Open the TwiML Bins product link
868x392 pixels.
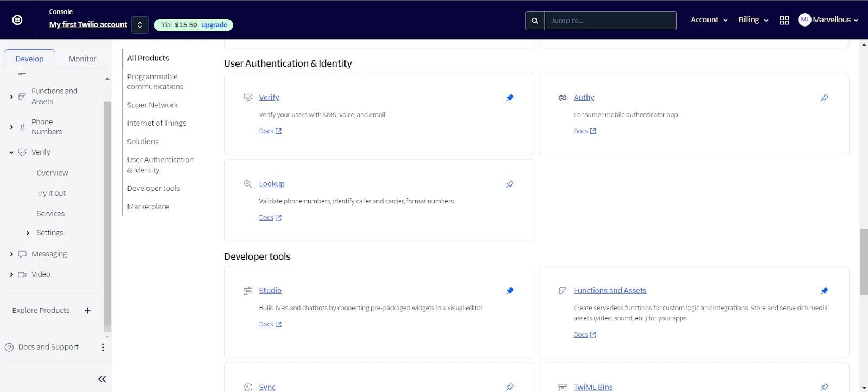coord(593,387)
